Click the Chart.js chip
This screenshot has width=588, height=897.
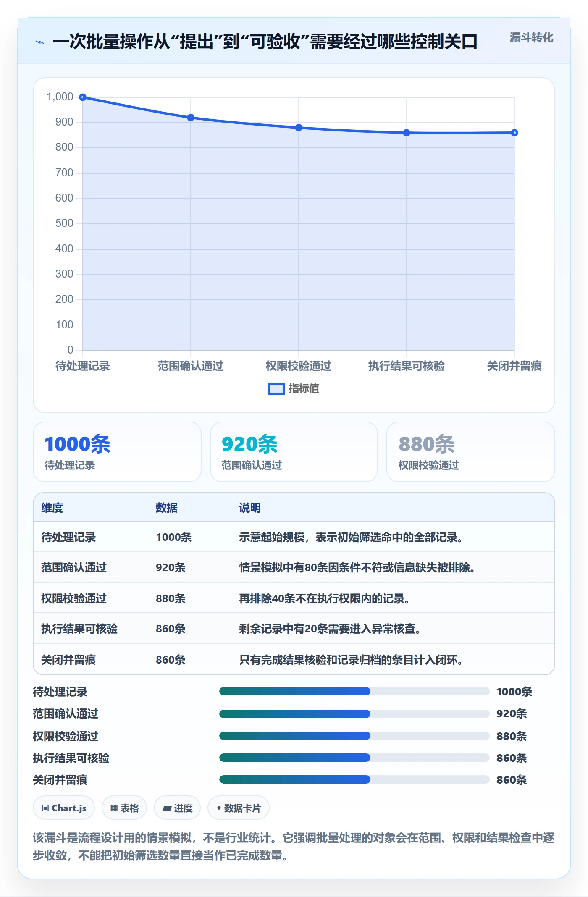tap(64, 808)
